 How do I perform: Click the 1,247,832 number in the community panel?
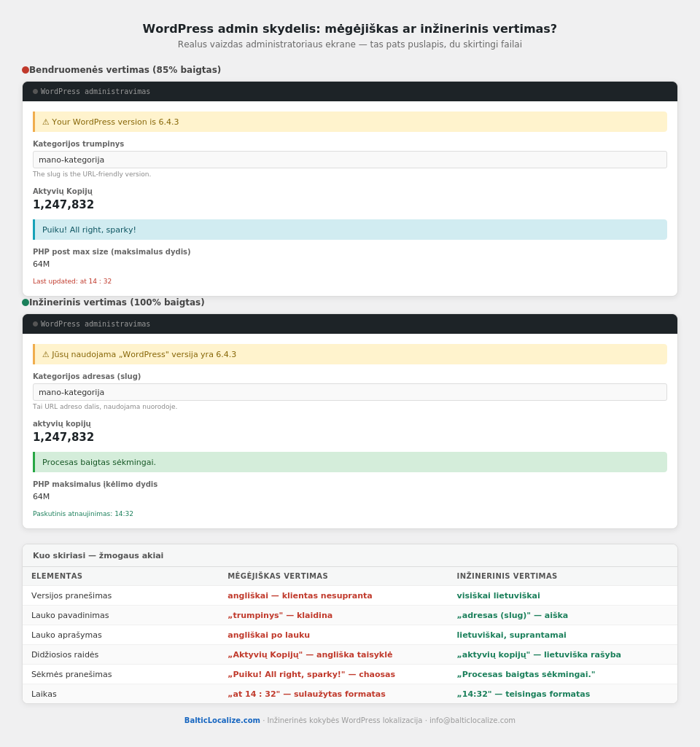tap(63, 204)
